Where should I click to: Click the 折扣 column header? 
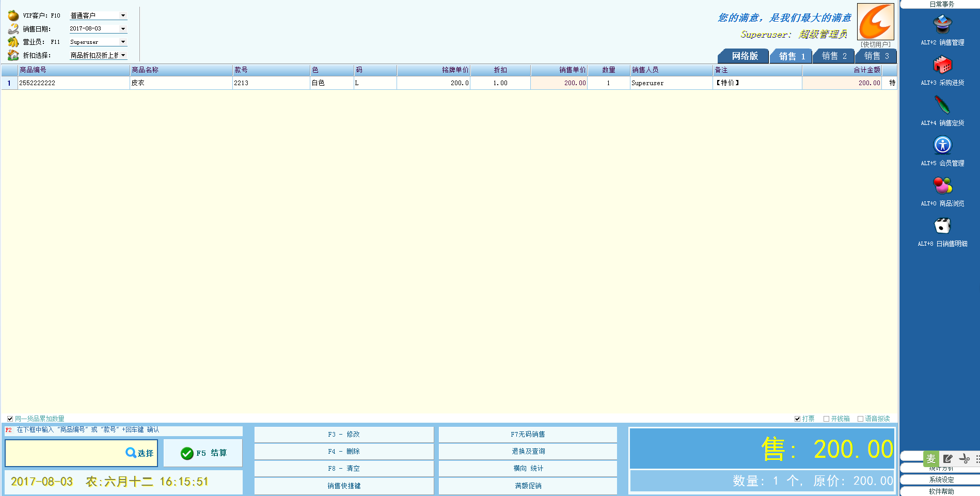(500, 70)
